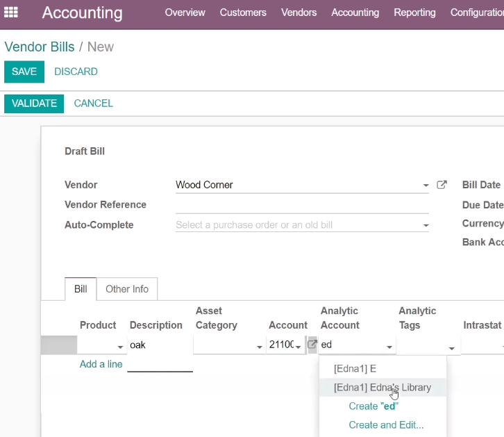Click the Bill Date label
The width and height of the screenshot is (504, 437).
pyautogui.click(x=481, y=185)
